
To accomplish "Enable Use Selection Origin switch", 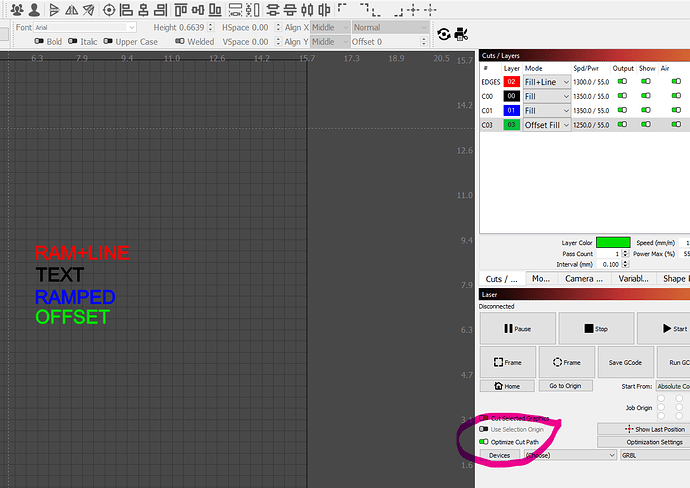I will [484, 429].
